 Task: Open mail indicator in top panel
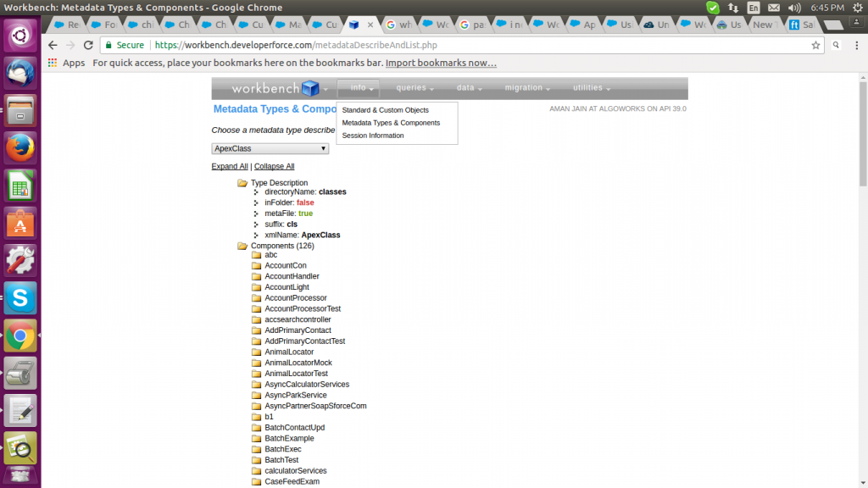point(774,8)
